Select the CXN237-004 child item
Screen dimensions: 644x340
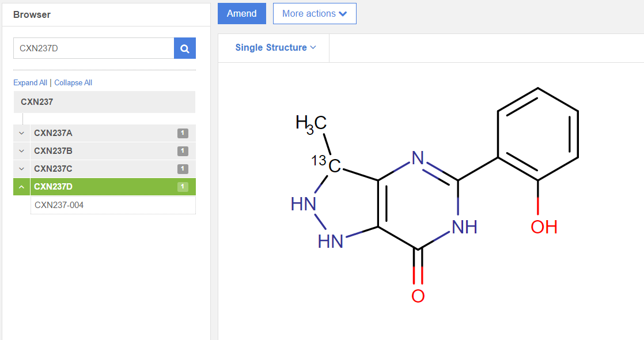pyautogui.click(x=59, y=205)
